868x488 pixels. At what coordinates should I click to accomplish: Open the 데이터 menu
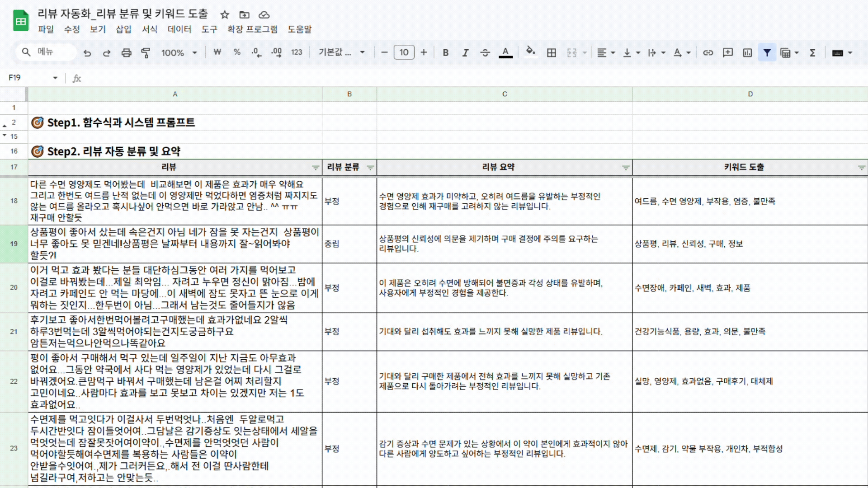tap(179, 29)
